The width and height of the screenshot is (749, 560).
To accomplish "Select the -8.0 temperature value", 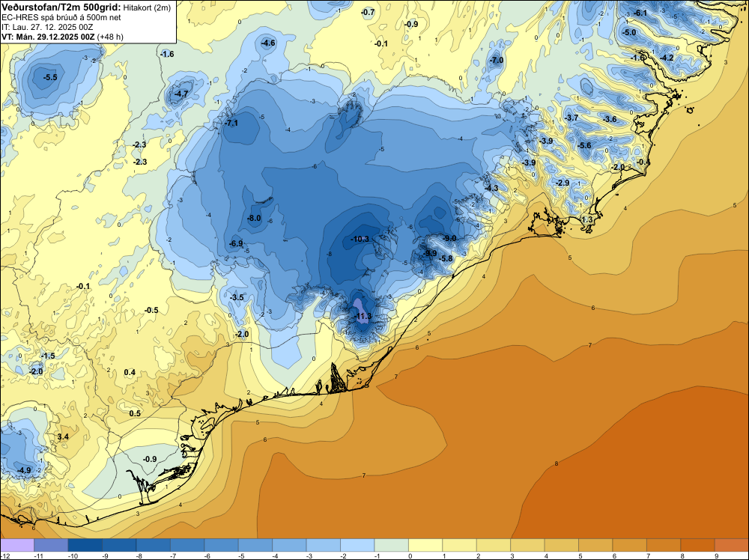I will (254, 218).
